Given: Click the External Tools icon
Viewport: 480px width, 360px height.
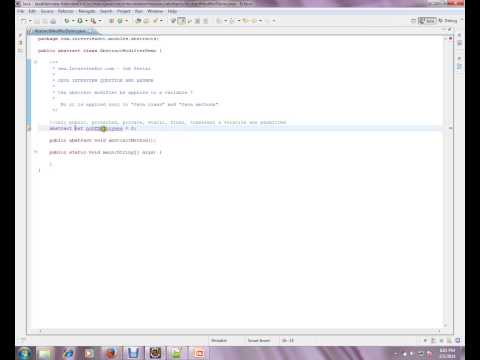Looking at the screenshot, I should 93,21.
